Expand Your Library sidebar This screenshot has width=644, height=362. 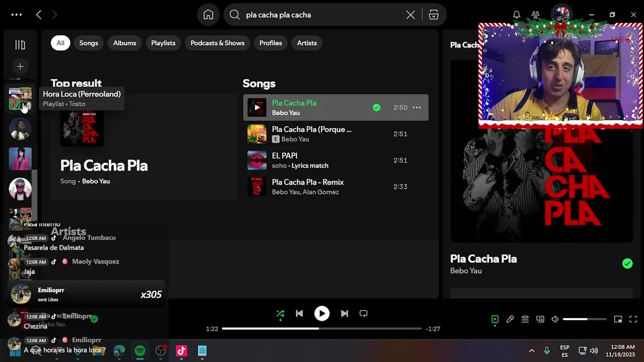(20, 45)
